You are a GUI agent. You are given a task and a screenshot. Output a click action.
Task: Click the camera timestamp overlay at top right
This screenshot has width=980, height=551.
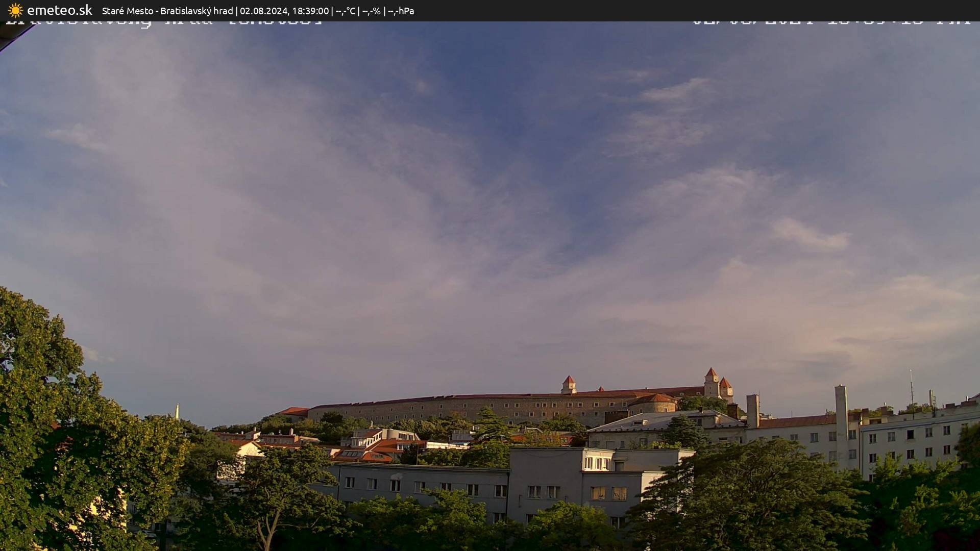coord(832,20)
